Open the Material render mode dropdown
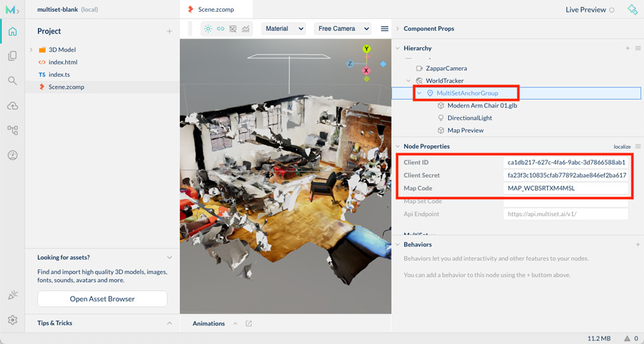 tap(283, 29)
